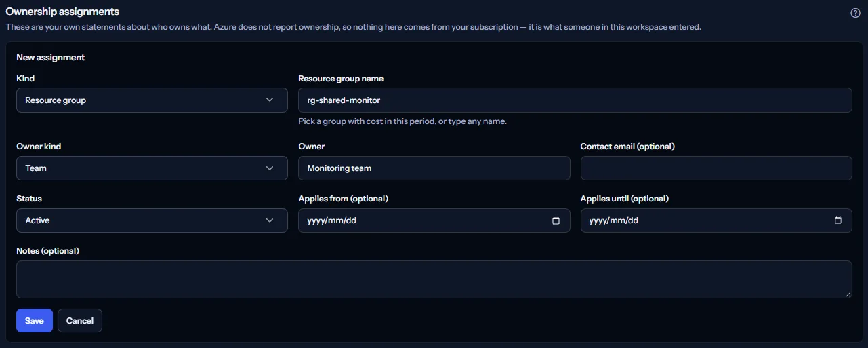Open the Applies from calendar picker icon
Screen dimensions: 868x348
click(556, 220)
